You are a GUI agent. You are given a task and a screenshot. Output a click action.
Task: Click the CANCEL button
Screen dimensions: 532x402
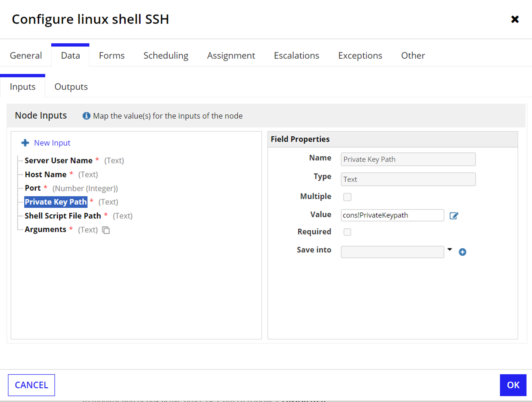(31, 385)
